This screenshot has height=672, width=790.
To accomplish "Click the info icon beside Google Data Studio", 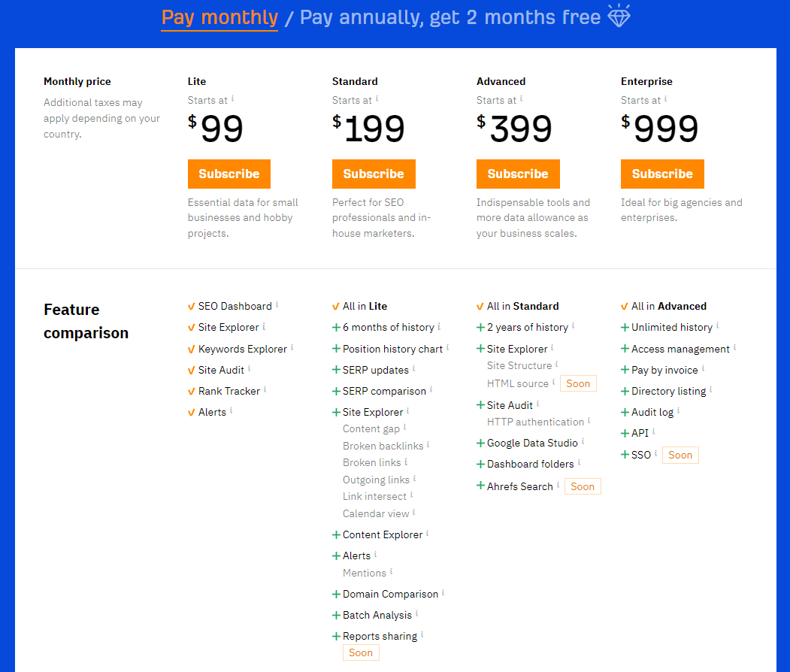I will 583,441.
